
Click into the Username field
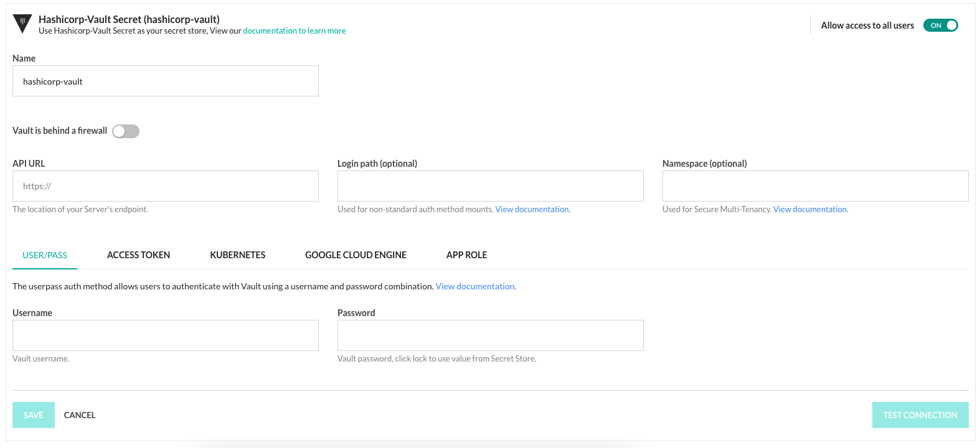tap(166, 335)
